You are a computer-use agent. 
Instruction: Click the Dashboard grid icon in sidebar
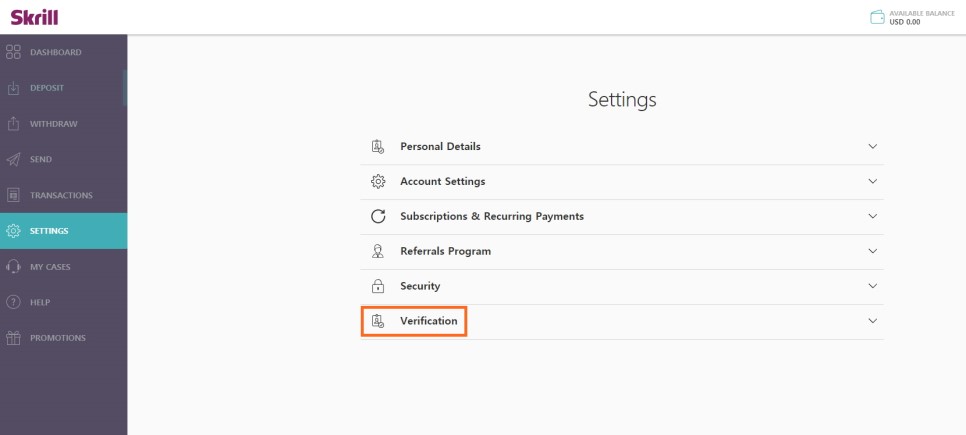(14, 52)
